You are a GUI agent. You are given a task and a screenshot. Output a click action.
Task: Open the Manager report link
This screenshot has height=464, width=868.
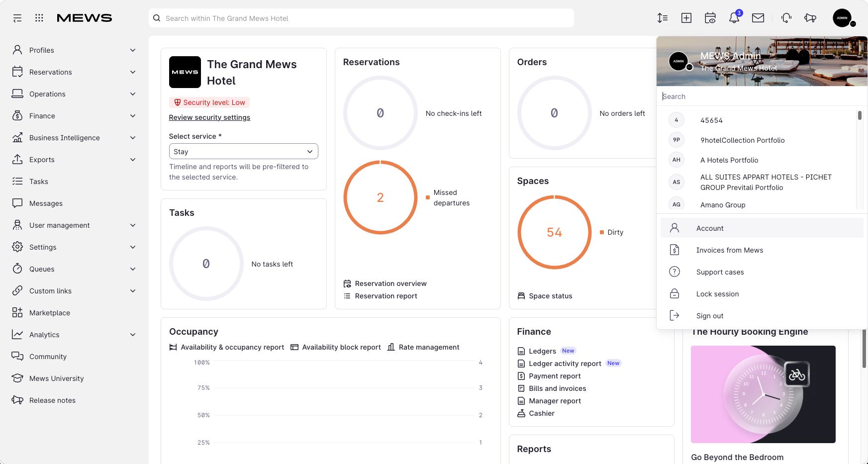tap(555, 401)
